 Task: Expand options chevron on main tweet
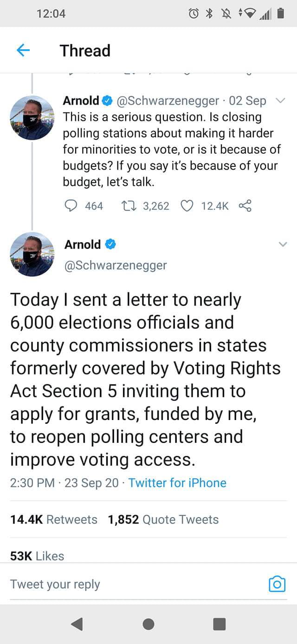(283, 244)
